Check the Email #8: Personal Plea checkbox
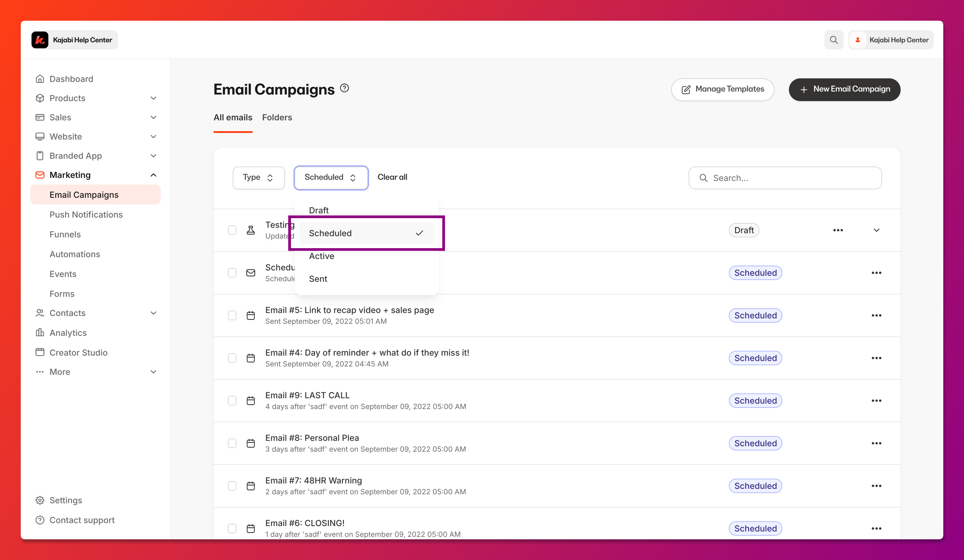The width and height of the screenshot is (964, 560). [232, 443]
